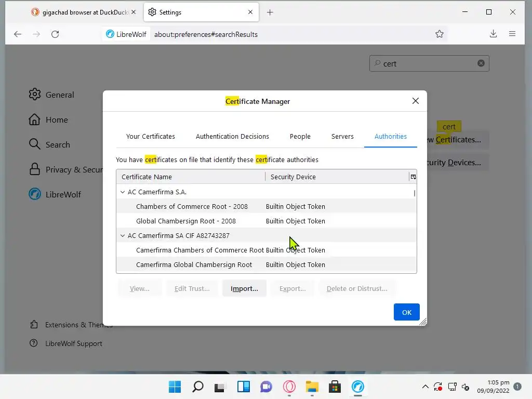Click the Security Devices... button behind dialog
Screen dimensions: 532x399
(458, 163)
